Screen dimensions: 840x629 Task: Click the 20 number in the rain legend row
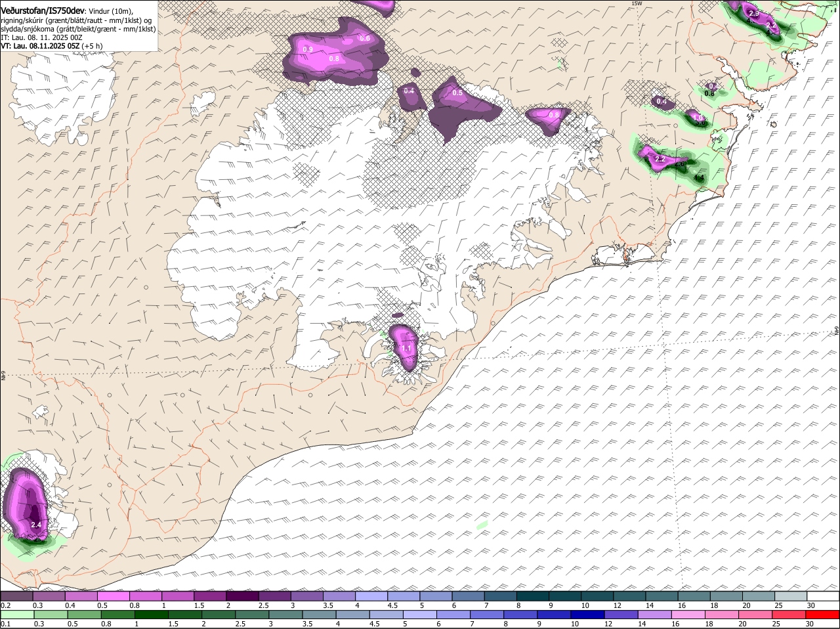click(743, 624)
